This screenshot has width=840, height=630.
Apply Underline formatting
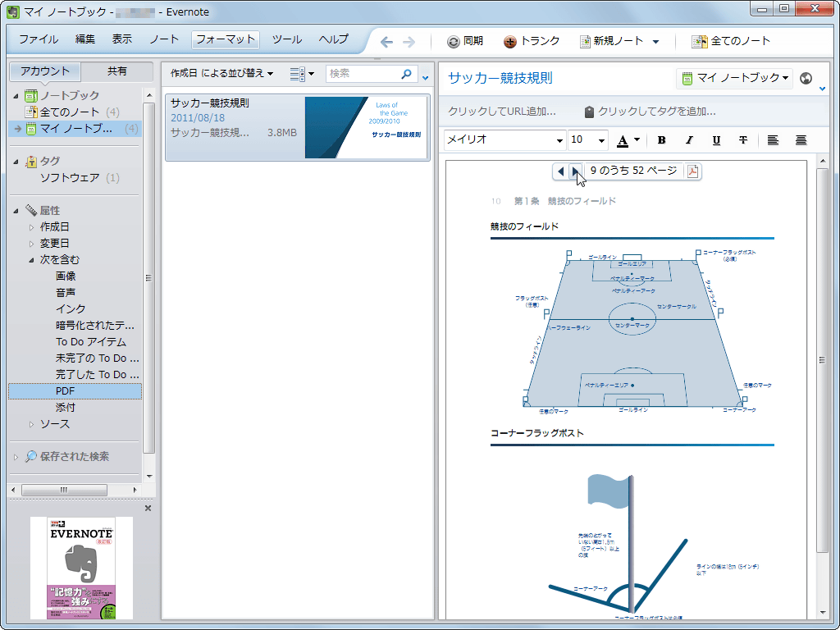(716, 139)
